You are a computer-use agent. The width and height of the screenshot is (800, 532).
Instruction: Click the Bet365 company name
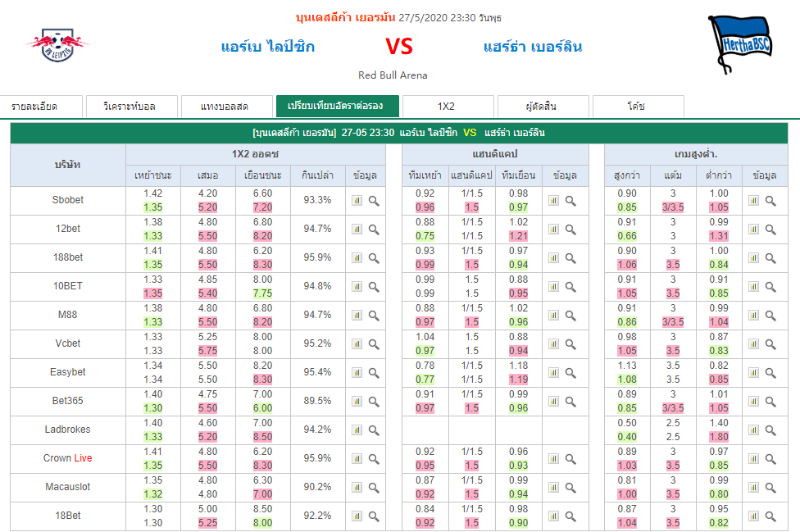coord(68,401)
